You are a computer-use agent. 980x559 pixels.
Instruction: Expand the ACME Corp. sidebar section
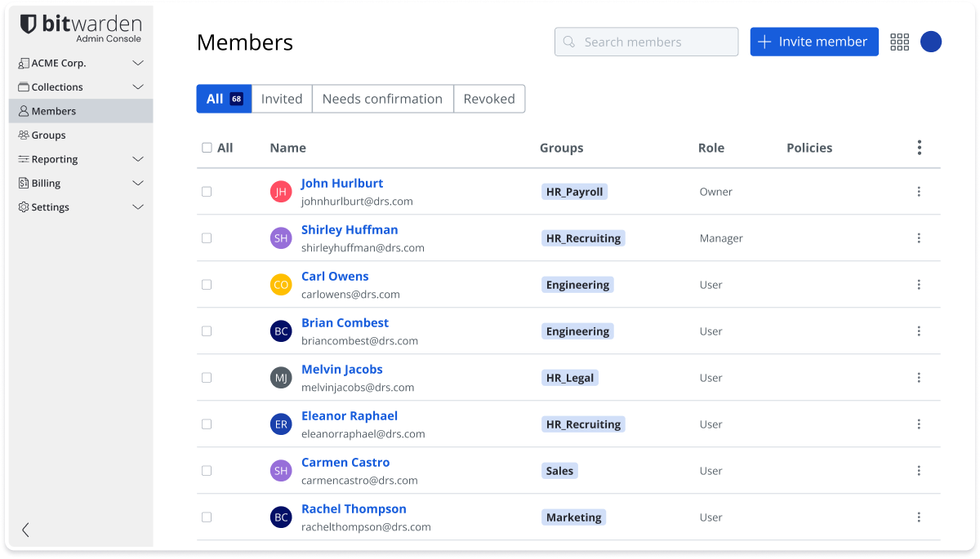pos(138,63)
